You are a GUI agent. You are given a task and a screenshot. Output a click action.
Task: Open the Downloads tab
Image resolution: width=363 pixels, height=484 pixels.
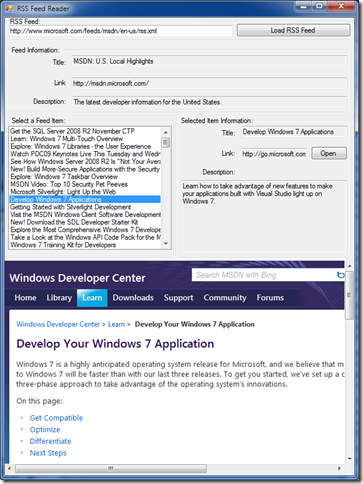(133, 298)
